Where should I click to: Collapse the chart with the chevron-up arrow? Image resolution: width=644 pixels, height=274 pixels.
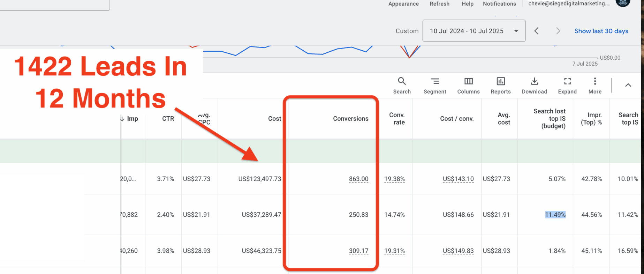pos(628,85)
